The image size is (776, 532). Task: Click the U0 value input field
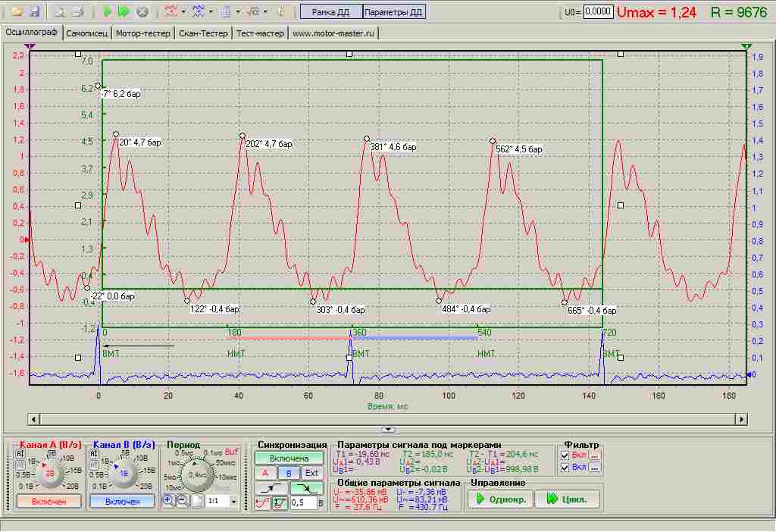tap(598, 11)
